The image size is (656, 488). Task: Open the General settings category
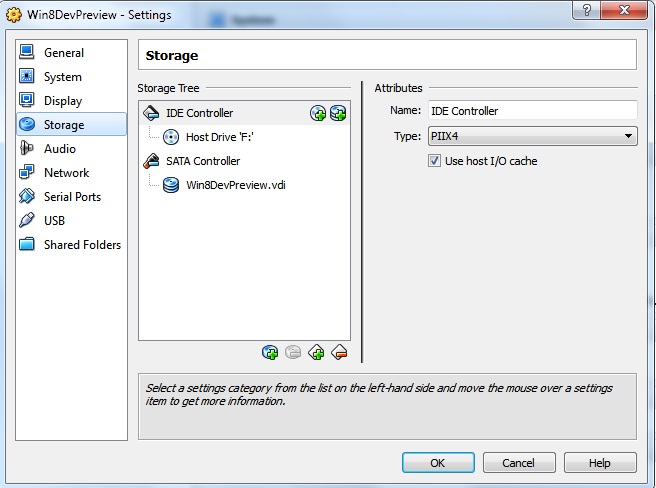point(64,53)
